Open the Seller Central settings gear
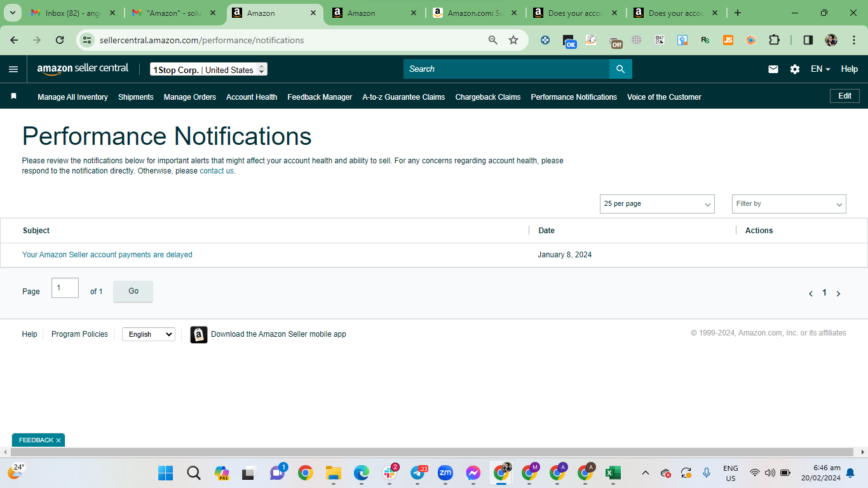This screenshot has height=488, width=868. coord(795,69)
